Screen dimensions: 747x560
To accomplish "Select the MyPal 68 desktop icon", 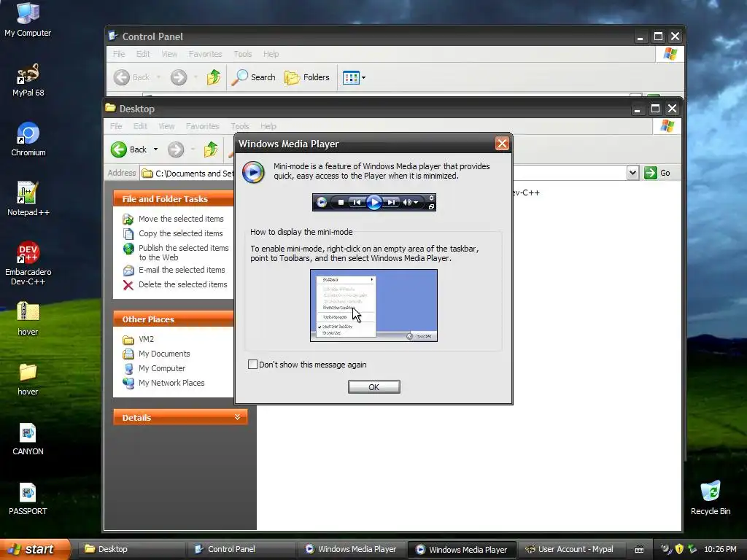I will point(28,80).
